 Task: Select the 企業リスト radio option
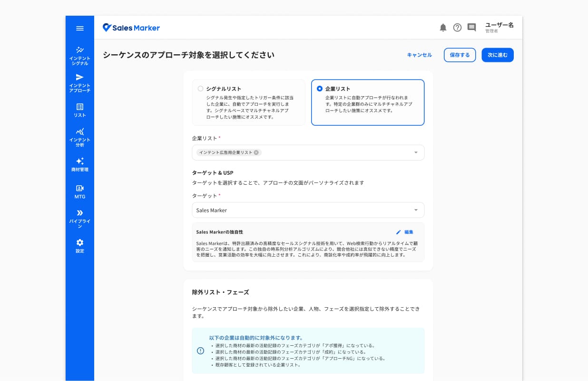pyautogui.click(x=320, y=89)
